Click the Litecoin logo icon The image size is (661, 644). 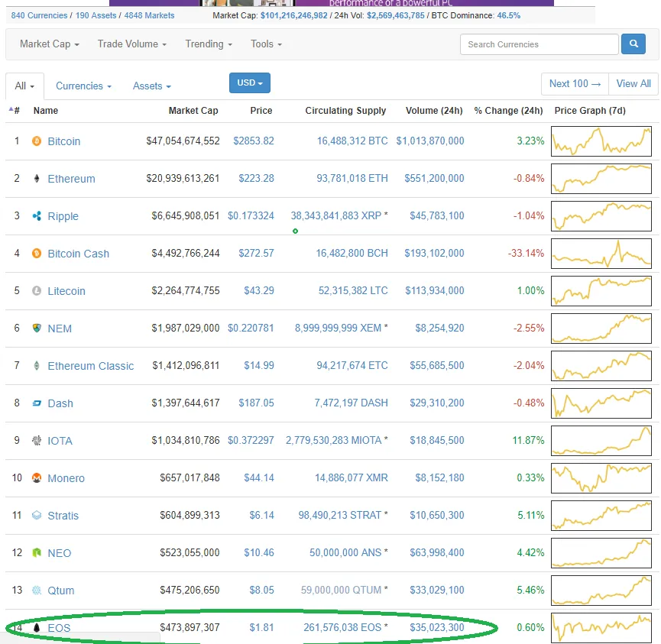(x=37, y=291)
